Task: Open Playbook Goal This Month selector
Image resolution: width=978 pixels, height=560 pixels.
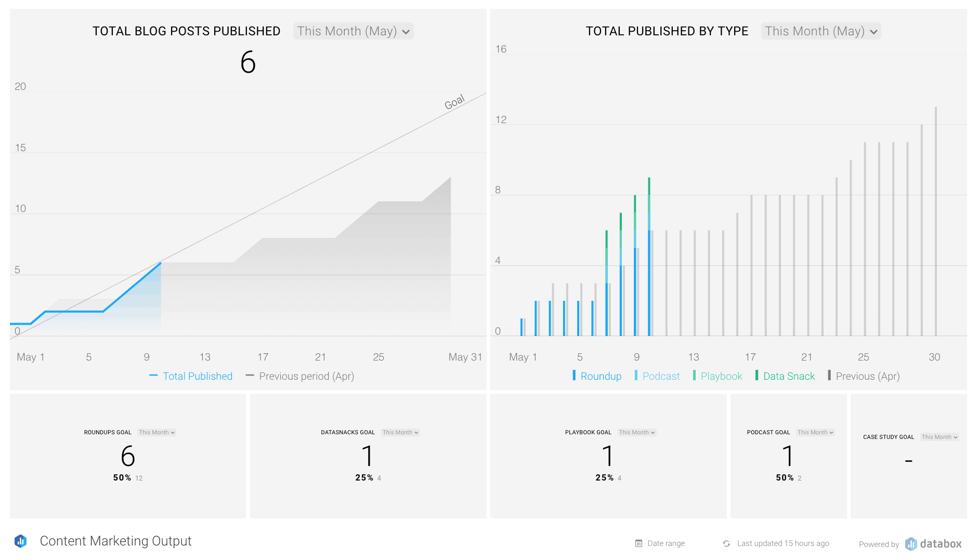Action: (636, 432)
